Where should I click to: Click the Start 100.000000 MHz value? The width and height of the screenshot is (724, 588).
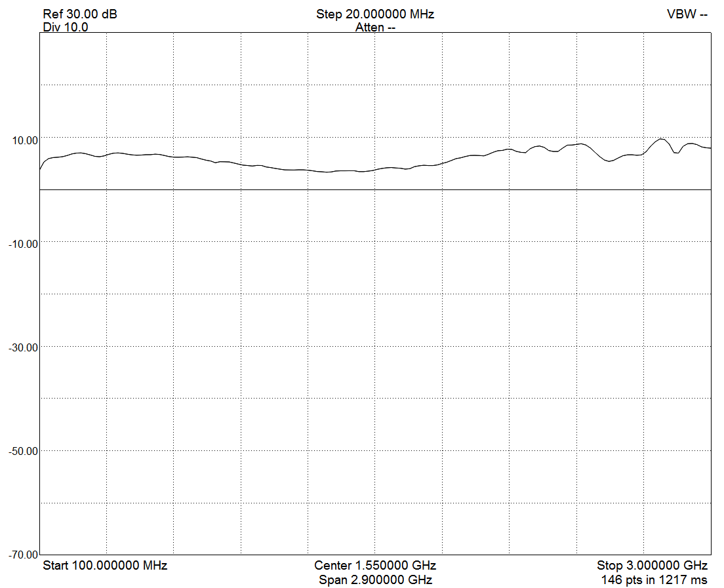105,565
